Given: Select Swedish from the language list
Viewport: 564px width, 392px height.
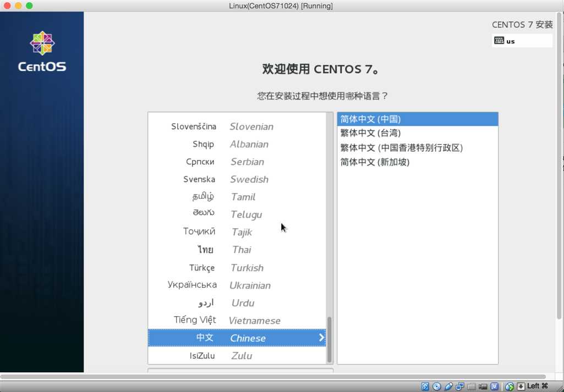Looking at the screenshot, I should click(237, 179).
